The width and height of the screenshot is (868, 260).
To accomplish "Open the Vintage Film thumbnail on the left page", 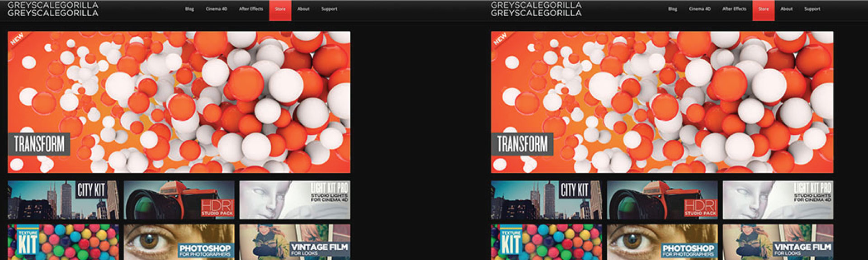I will click(295, 242).
